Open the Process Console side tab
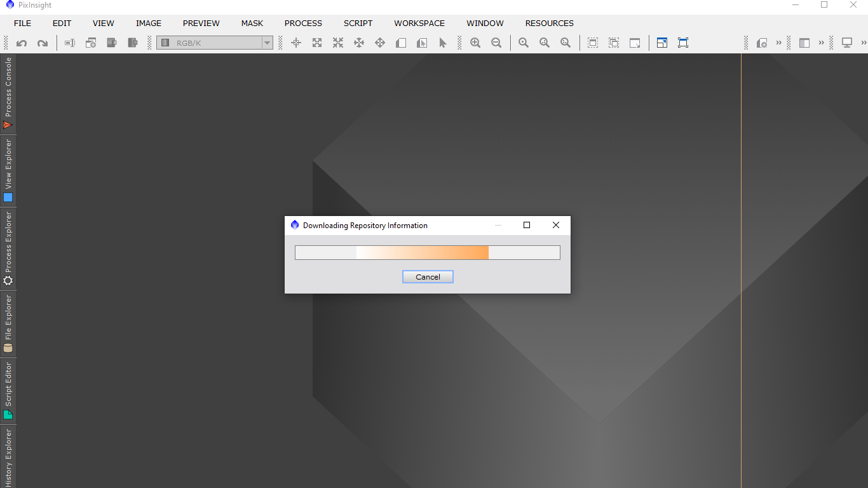 tap(8, 93)
